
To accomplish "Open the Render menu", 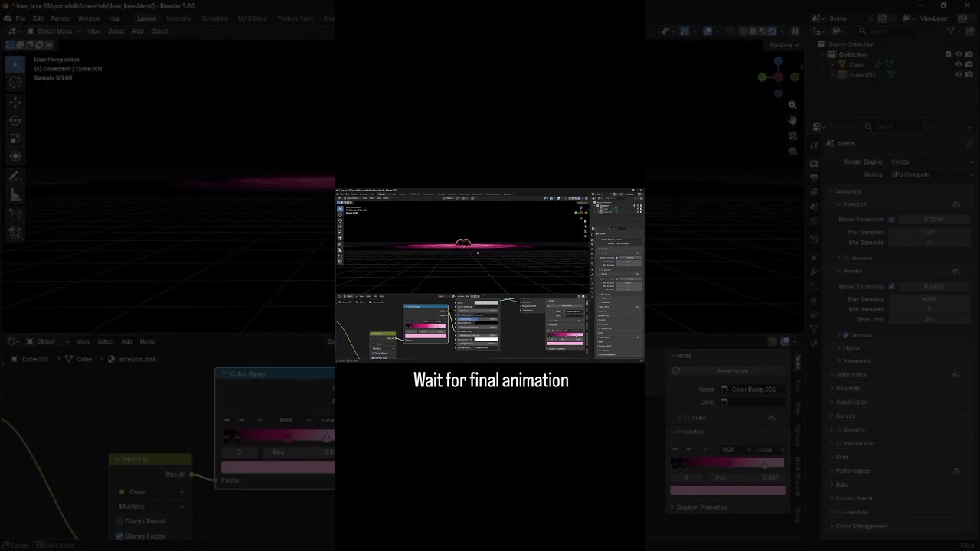I will point(60,18).
